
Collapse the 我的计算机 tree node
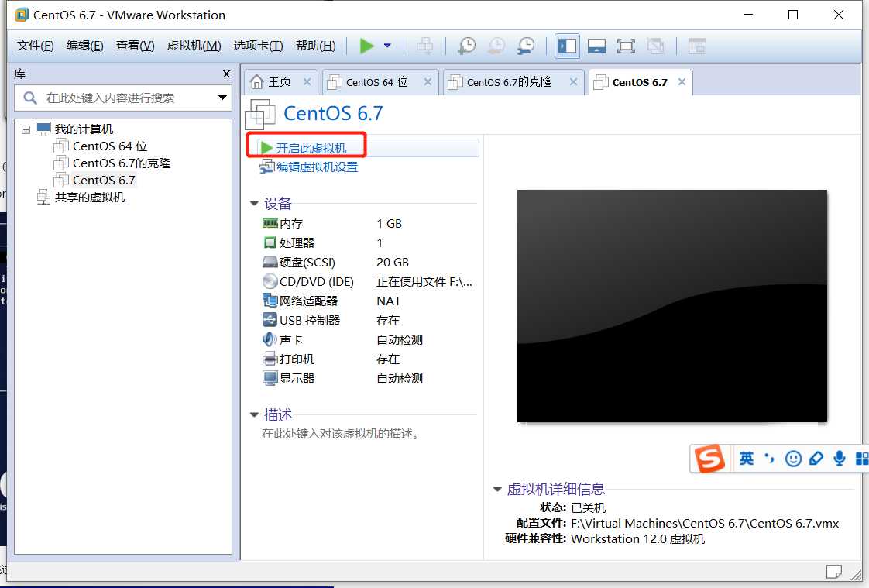[x=26, y=129]
